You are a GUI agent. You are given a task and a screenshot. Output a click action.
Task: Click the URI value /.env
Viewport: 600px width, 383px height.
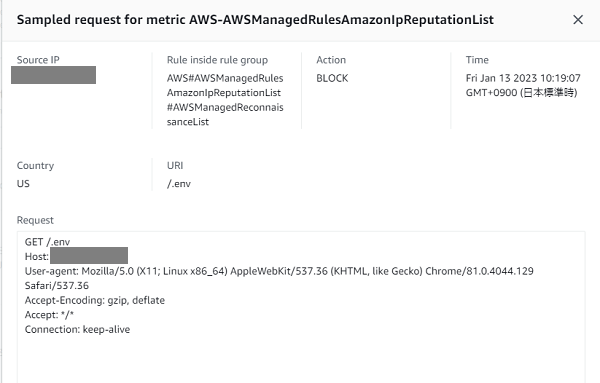click(x=179, y=184)
